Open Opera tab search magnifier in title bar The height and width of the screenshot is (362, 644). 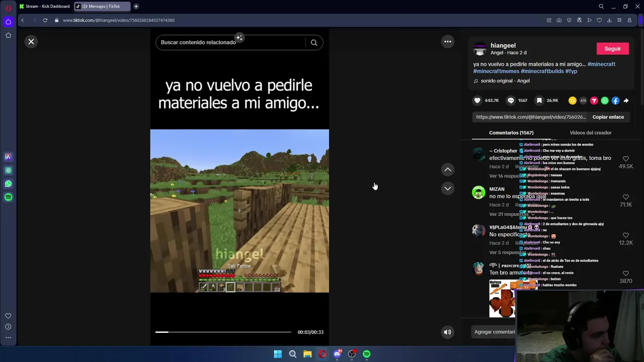601,7
